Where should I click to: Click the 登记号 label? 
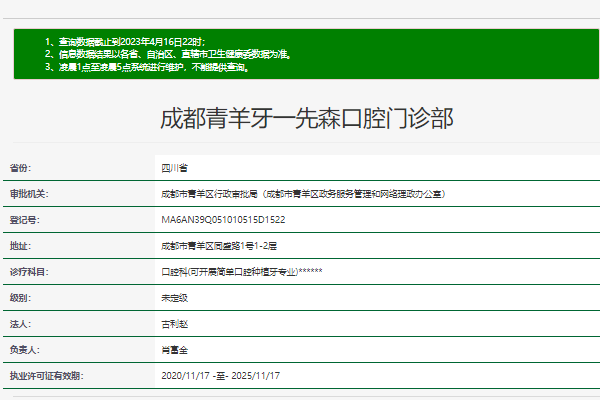pyautogui.click(x=24, y=220)
